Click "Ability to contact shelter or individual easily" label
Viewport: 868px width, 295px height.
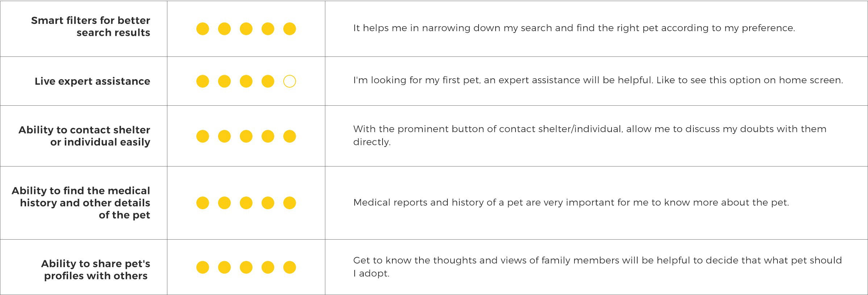(84, 136)
